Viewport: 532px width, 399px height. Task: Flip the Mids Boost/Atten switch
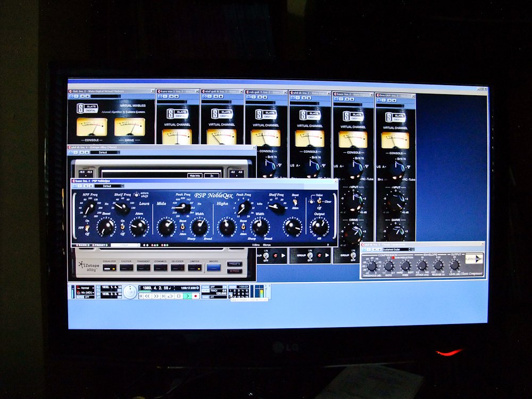183,227
